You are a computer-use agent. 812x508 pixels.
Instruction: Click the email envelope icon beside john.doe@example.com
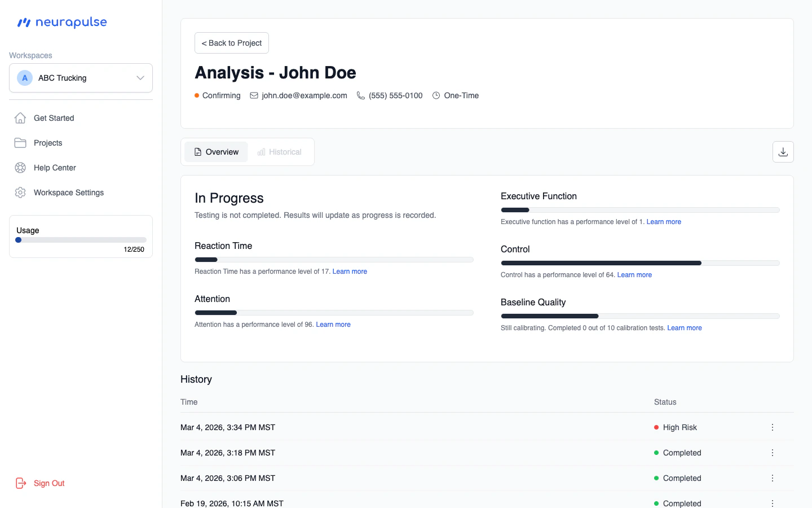coord(254,95)
